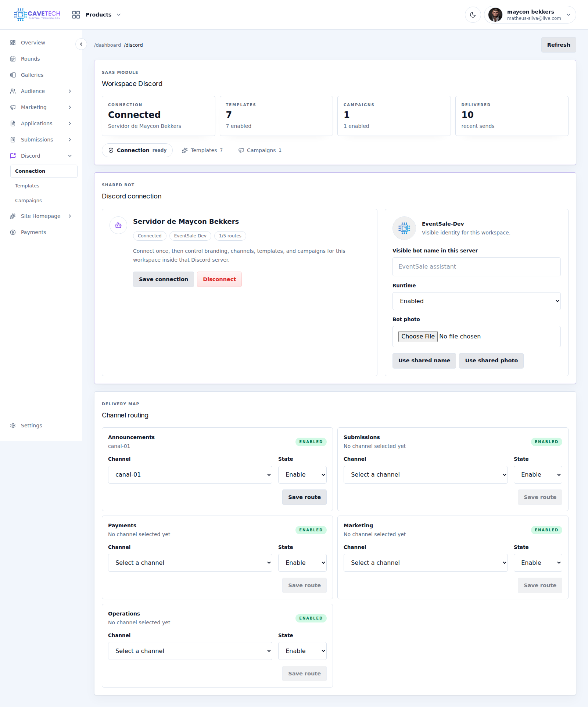Click the shield icon in Connection tab
Image resolution: width=588 pixels, height=707 pixels.
[111, 150]
